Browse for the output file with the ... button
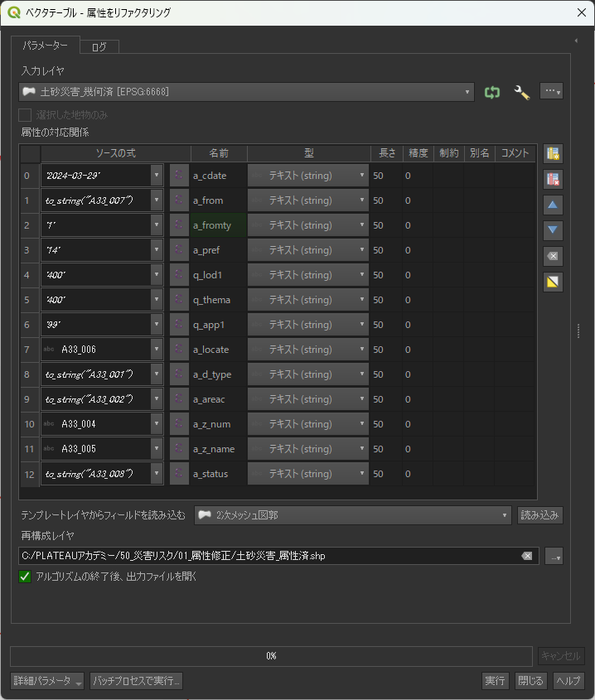 (x=554, y=556)
